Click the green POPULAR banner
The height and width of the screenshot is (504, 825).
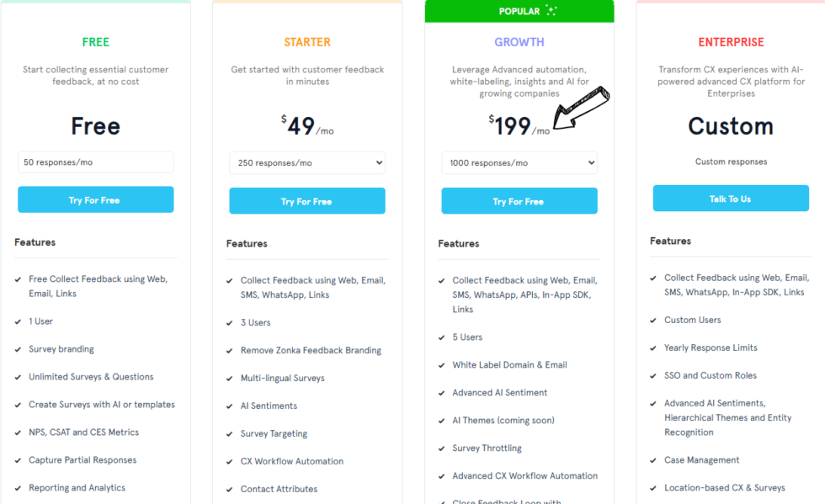tap(519, 11)
